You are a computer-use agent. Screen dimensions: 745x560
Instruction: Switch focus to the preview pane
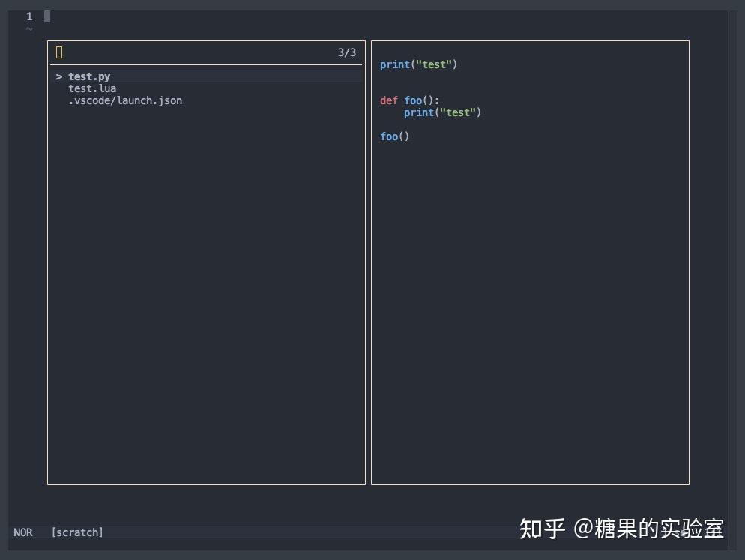pyautogui.click(x=530, y=262)
